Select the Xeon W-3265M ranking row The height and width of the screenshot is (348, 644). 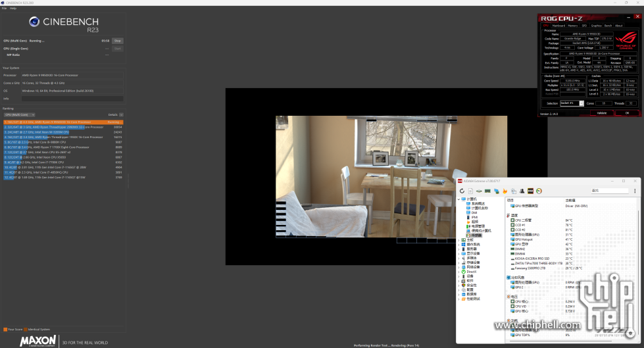[63, 132]
